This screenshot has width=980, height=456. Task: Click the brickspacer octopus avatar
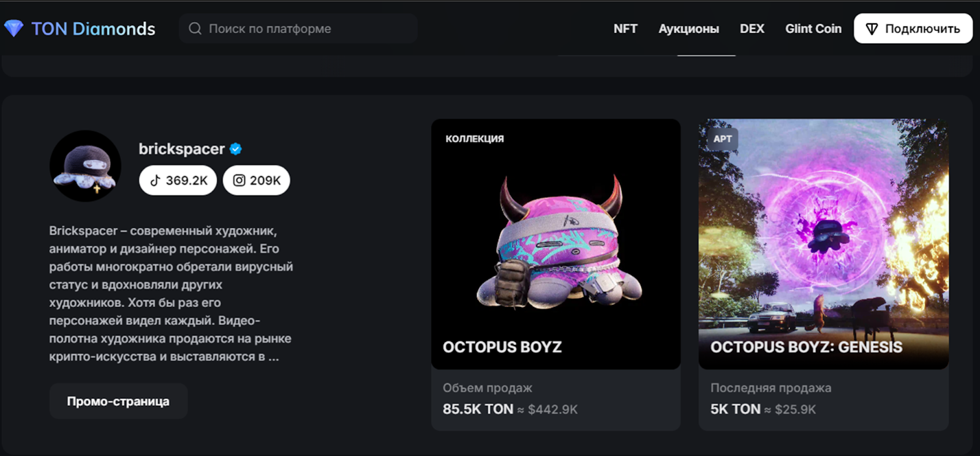[85, 166]
